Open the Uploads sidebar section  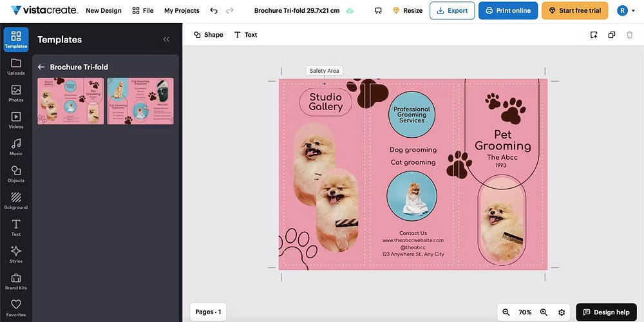click(x=16, y=66)
